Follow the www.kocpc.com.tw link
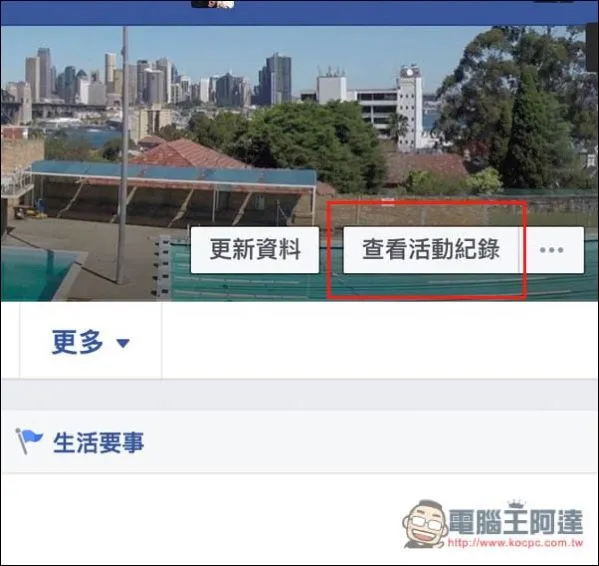The height and width of the screenshot is (566, 599). (516, 542)
